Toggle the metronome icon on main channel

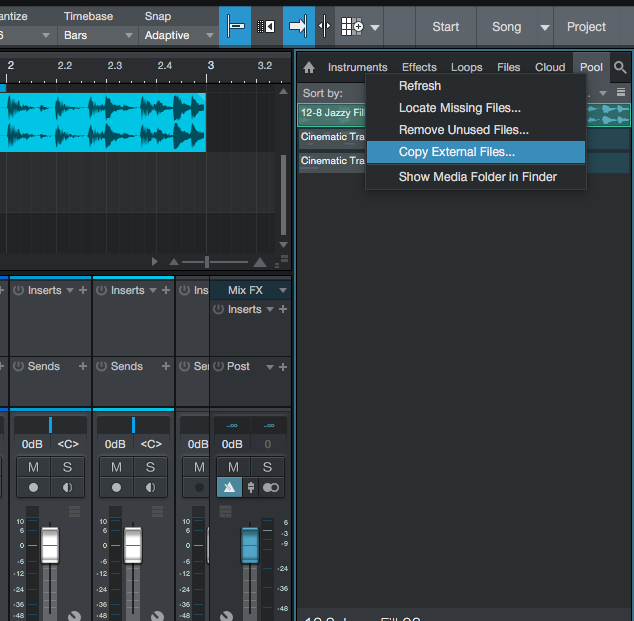coord(230,487)
